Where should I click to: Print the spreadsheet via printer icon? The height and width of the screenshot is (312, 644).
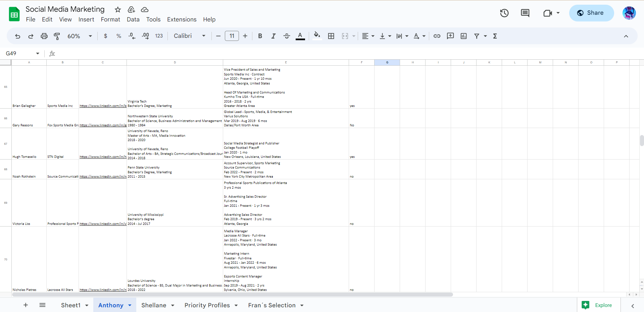tap(44, 36)
